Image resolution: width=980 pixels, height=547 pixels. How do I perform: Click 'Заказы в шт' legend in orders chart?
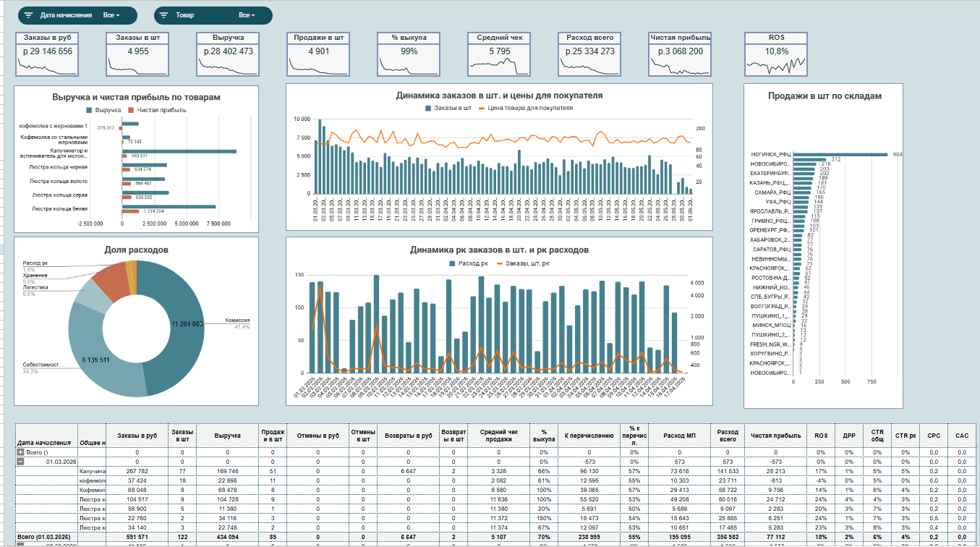click(x=448, y=108)
